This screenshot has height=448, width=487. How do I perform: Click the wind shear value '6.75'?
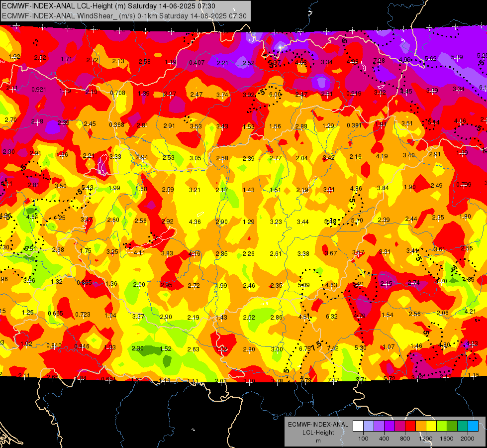(x=305, y=349)
